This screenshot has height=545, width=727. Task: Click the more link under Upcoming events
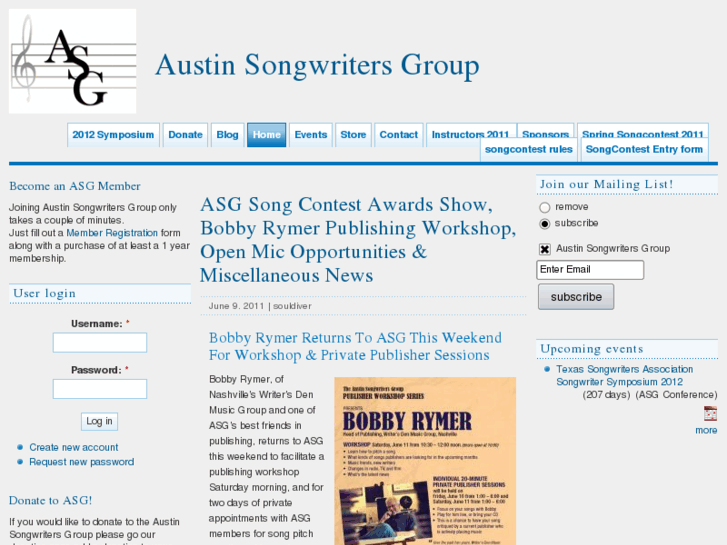coord(706,430)
